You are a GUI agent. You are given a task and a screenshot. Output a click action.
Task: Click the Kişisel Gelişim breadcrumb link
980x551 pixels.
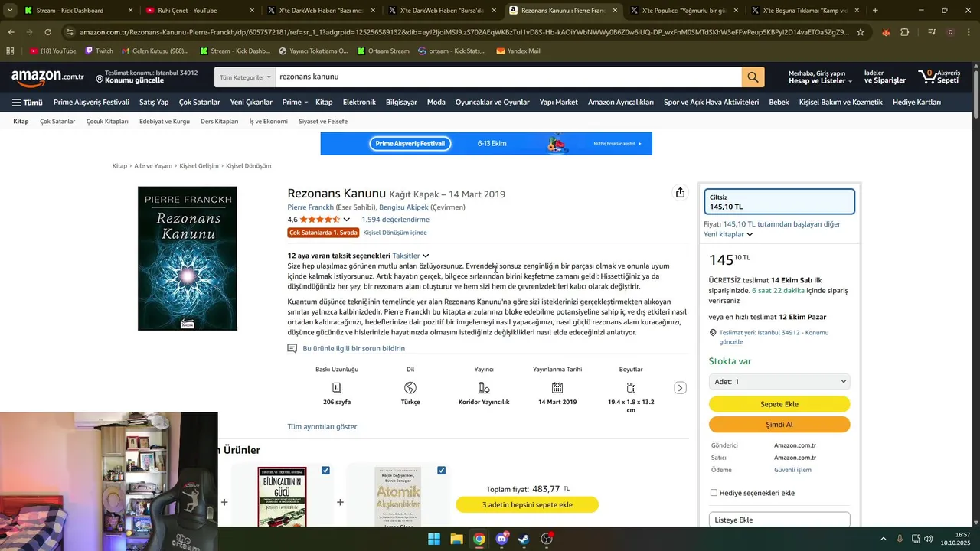[x=199, y=165]
